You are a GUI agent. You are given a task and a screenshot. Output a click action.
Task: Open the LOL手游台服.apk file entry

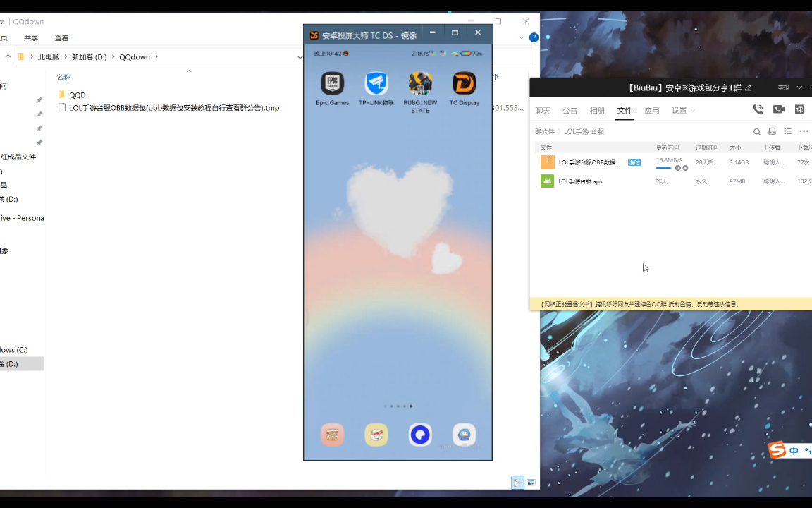point(581,181)
